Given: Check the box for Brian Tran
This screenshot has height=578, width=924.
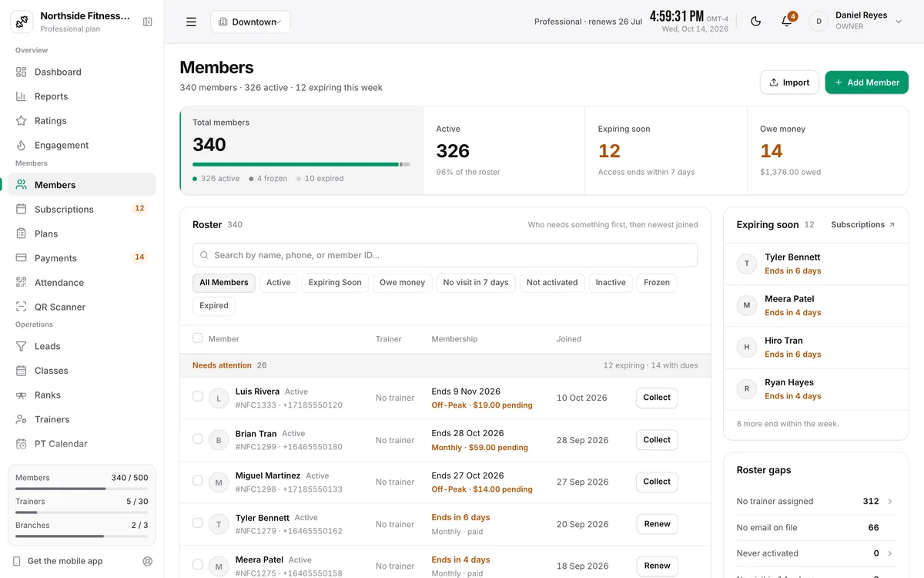Looking at the screenshot, I should point(198,439).
